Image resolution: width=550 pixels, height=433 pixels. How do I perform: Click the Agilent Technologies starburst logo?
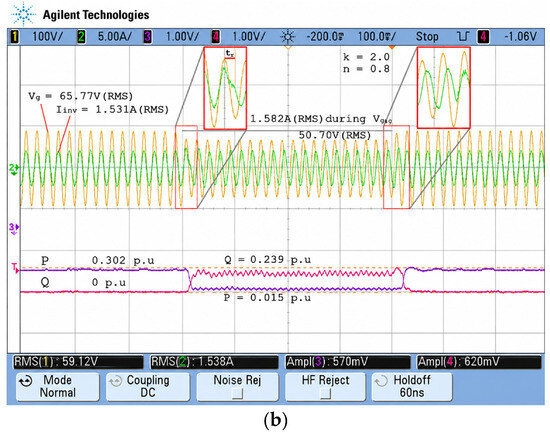click(x=23, y=14)
